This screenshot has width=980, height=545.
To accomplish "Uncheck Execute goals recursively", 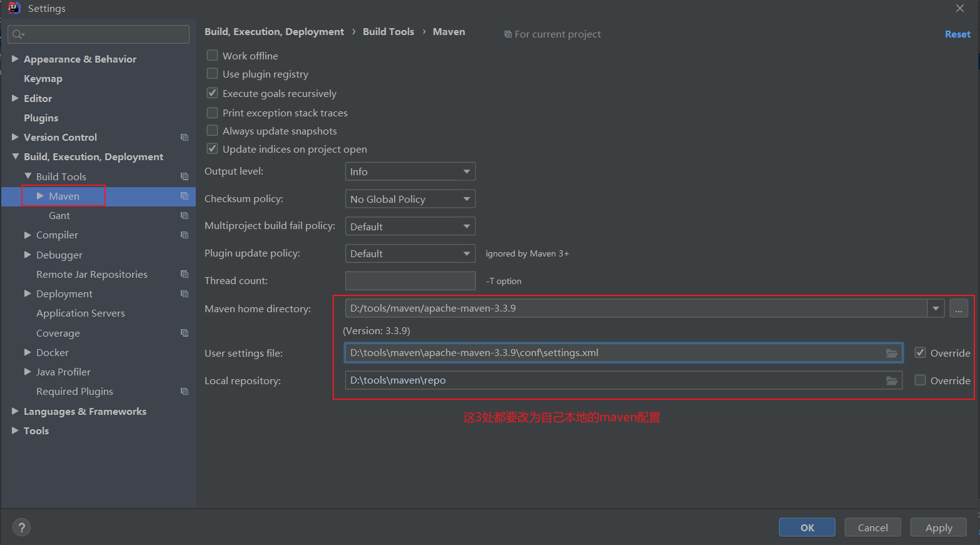I will point(213,93).
